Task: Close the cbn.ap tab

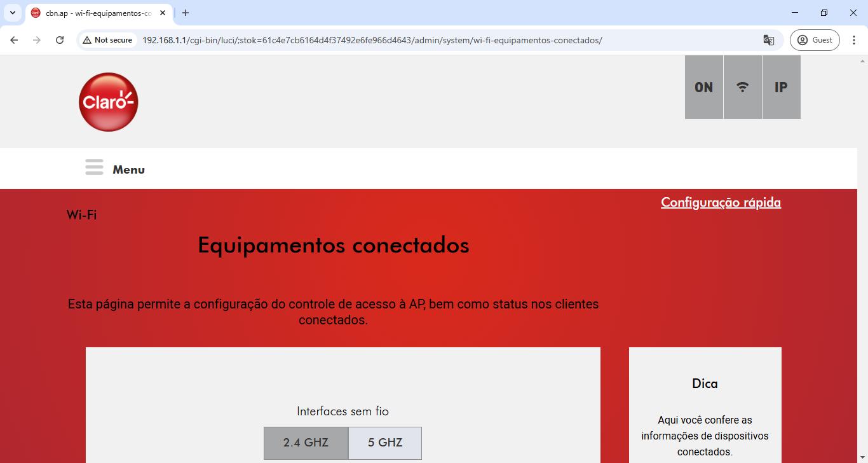Action: [163, 13]
